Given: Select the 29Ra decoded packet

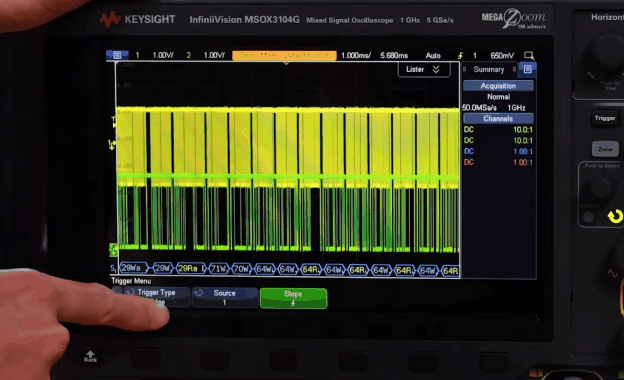Looking at the screenshot, I should (x=190, y=269).
